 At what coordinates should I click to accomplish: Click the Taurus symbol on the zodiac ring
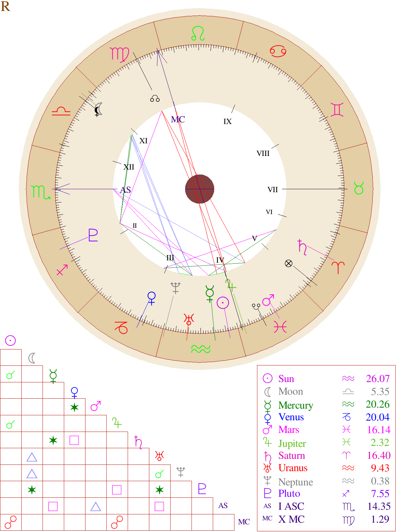coord(359,189)
